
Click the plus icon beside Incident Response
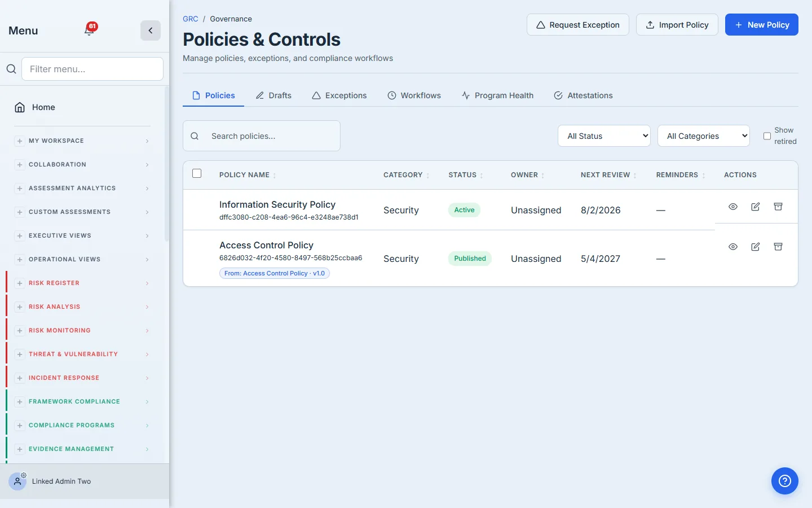click(20, 378)
